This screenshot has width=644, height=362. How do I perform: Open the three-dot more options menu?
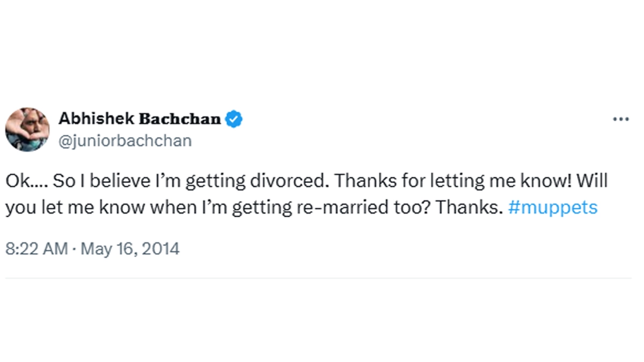620,119
